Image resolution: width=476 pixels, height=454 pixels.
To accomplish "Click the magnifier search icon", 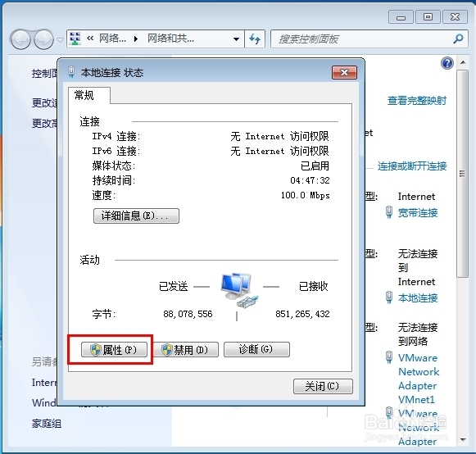I will [x=459, y=39].
